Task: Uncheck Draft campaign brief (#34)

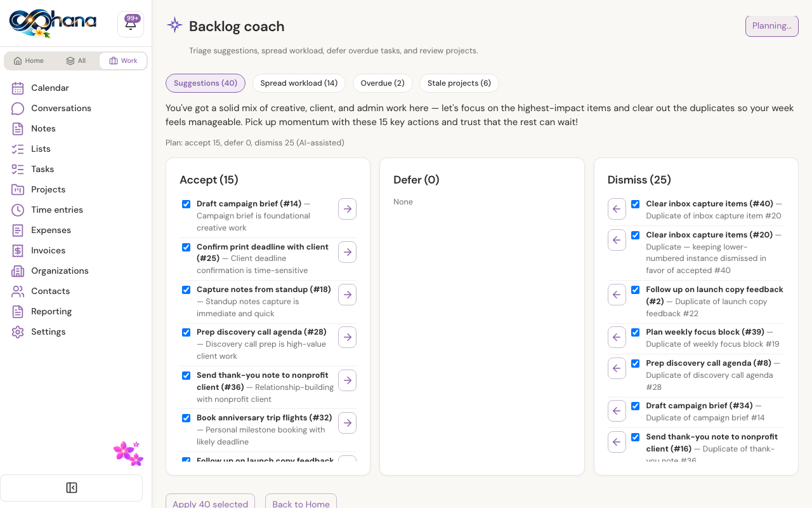Action: (x=635, y=406)
